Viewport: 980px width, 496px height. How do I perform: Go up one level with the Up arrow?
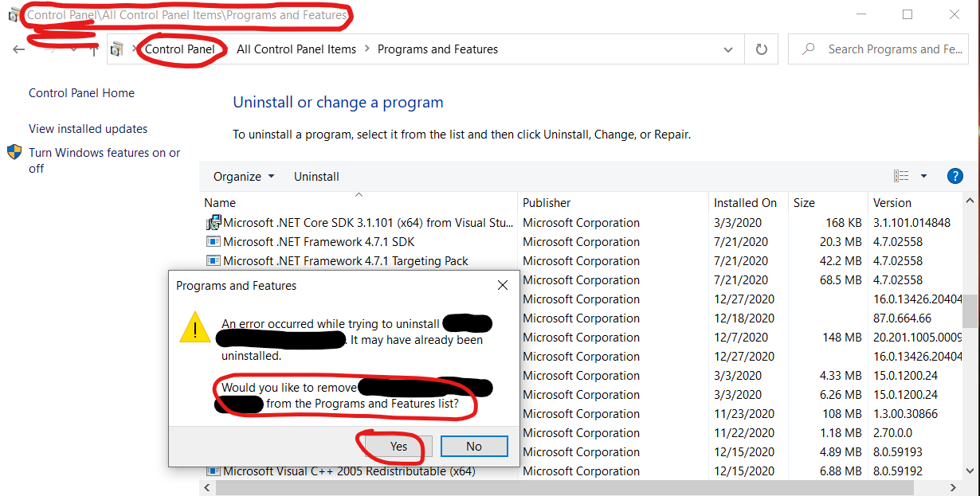pos(93,49)
